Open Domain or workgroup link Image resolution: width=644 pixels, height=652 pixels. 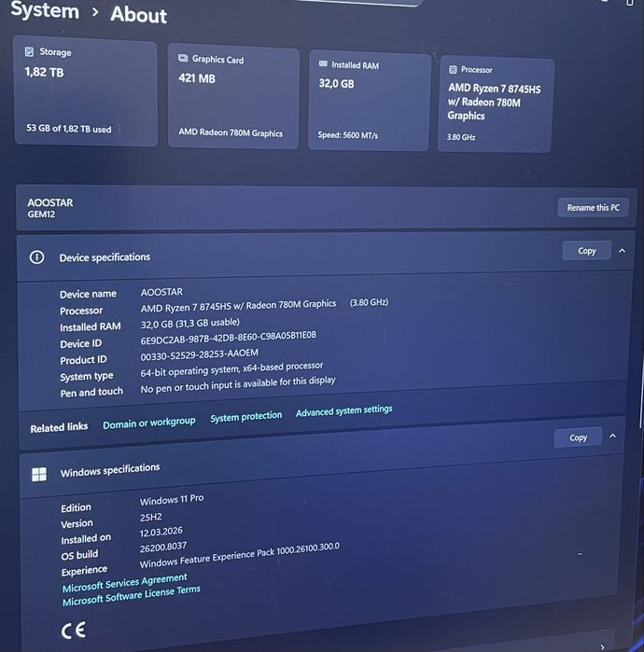click(149, 423)
